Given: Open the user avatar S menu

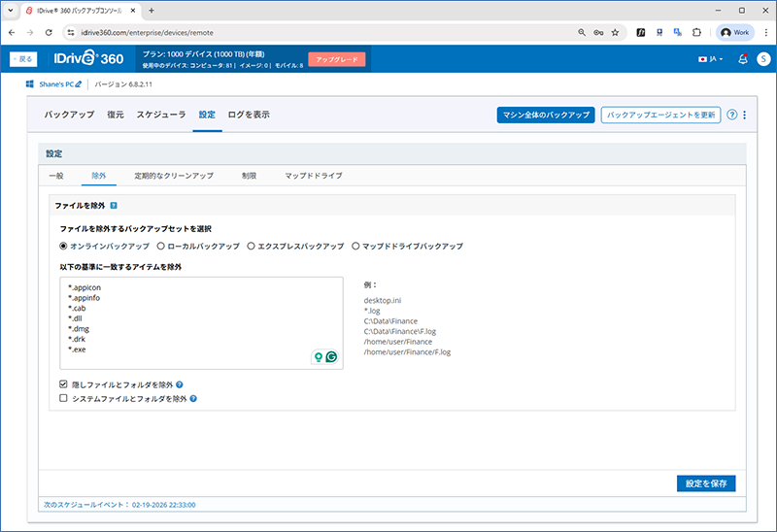Looking at the screenshot, I should [763, 59].
